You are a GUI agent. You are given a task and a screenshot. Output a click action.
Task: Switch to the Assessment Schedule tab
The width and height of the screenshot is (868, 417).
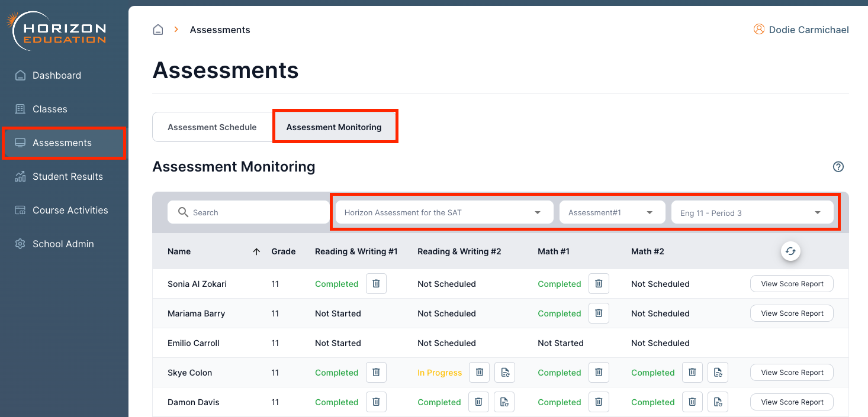click(x=212, y=127)
